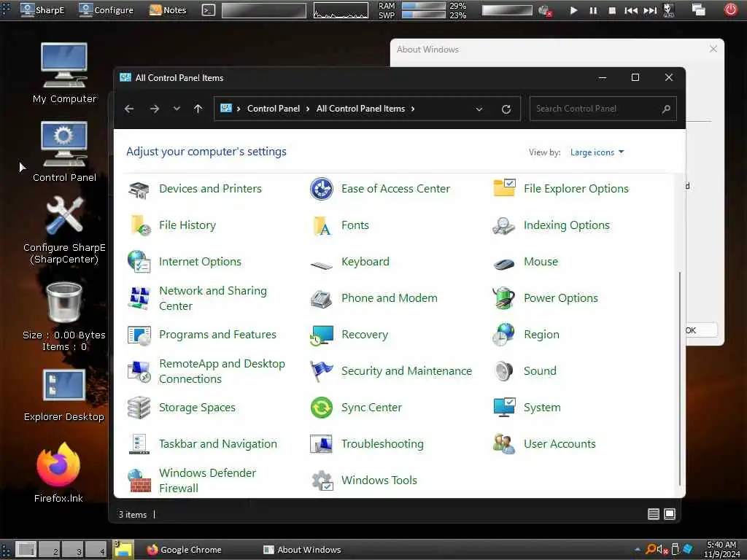The height and width of the screenshot is (560, 747).
Task: Click the Search Control Panel field
Action: (x=603, y=109)
